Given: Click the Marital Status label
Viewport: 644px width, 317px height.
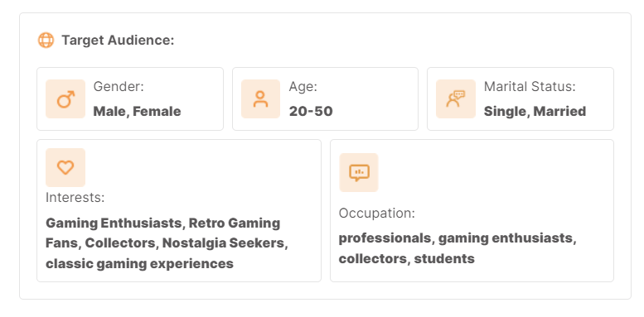Looking at the screenshot, I should pyautogui.click(x=530, y=87).
